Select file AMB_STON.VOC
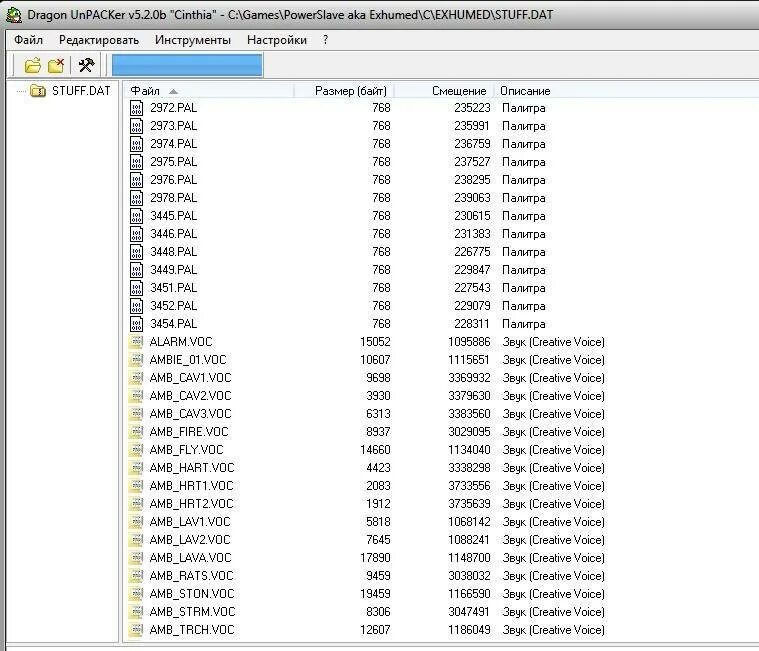Viewport: 759px width, 651px height. pos(192,593)
